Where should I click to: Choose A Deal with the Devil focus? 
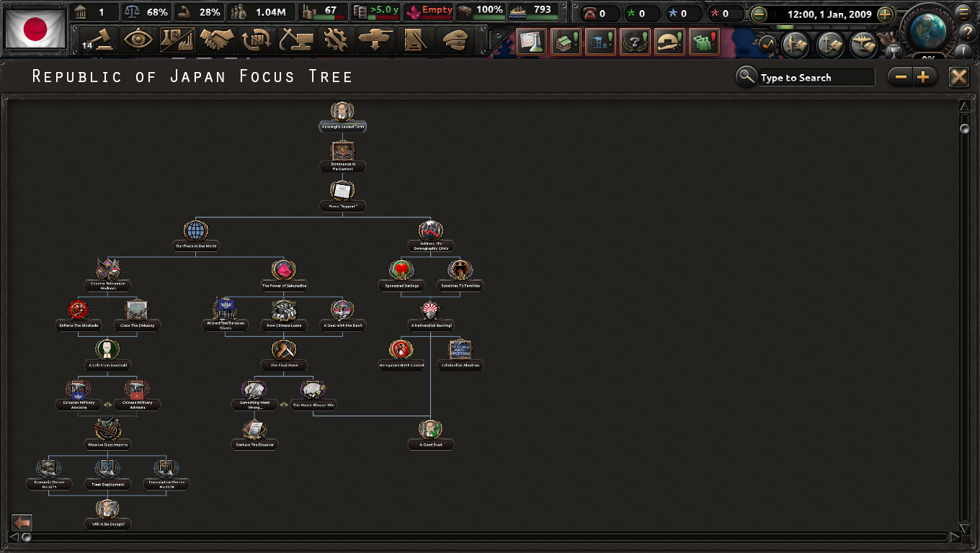pyautogui.click(x=342, y=315)
